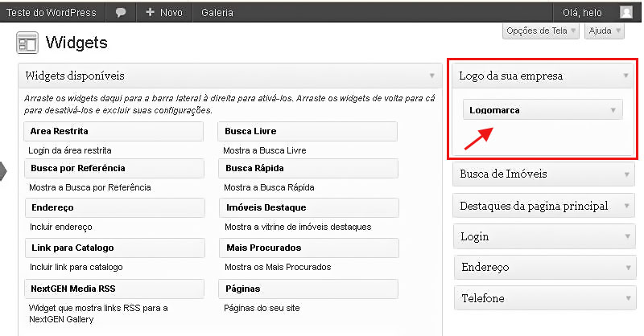
Task: Click the comments speech bubble icon
Action: 121,13
